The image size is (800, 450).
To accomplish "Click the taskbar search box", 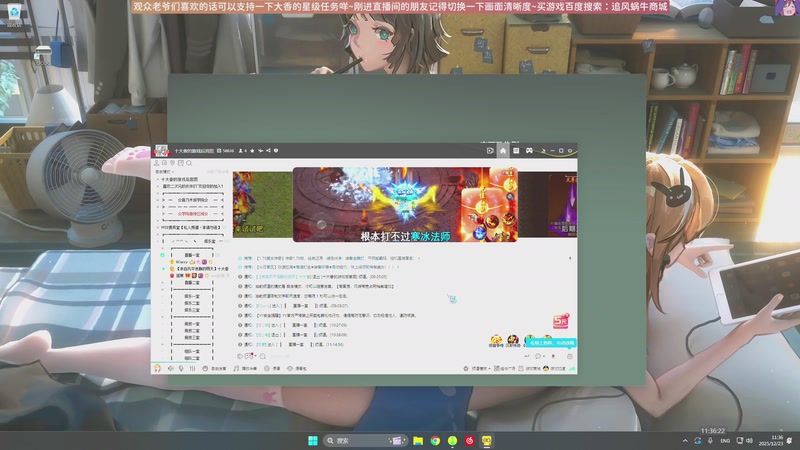I will 365,440.
